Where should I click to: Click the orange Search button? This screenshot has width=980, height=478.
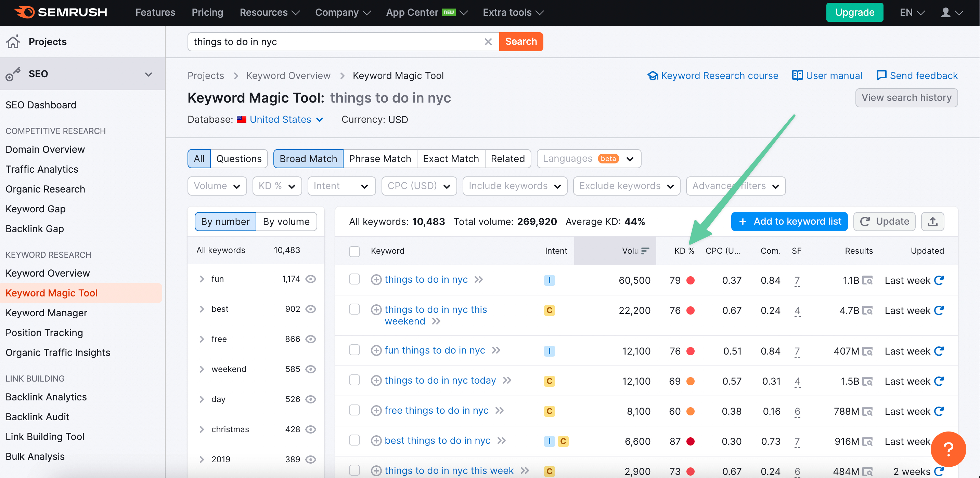pos(521,41)
